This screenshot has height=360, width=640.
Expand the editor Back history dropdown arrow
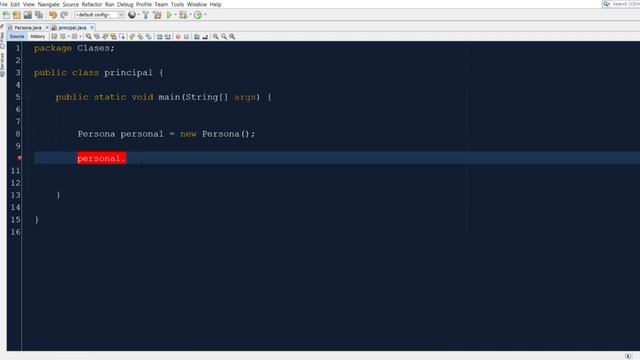[x=69, y=36]
